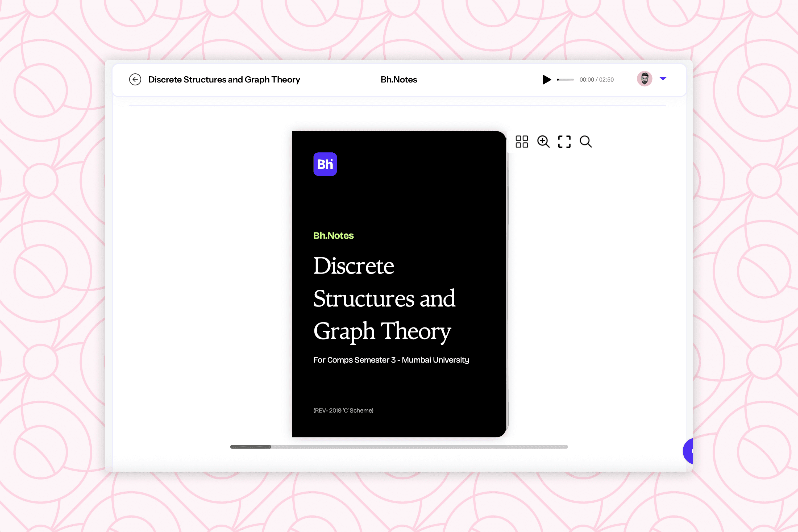Open the user avatar profile
The image size is (798, 532).
(644, 79)
